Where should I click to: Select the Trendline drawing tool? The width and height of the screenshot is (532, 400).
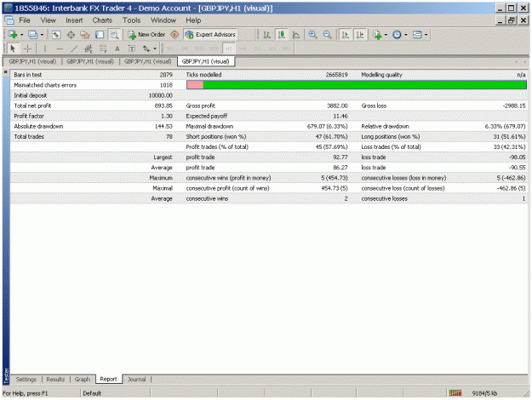point(74,49)
